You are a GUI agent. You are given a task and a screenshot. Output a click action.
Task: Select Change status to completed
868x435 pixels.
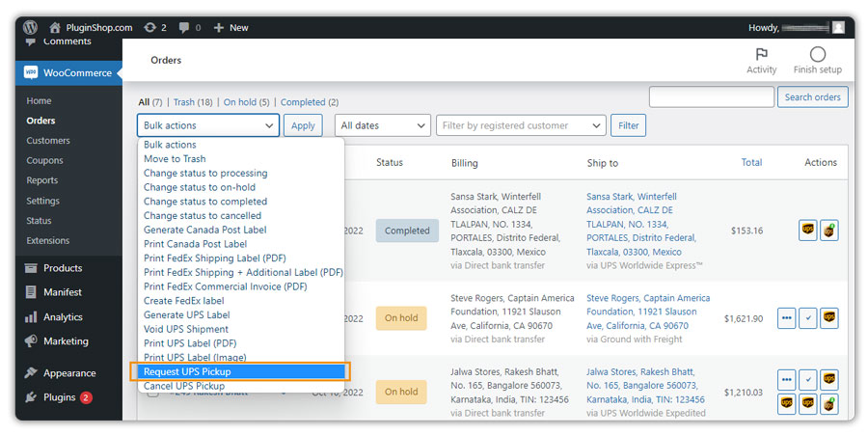pyautogui.click(x=241, y=202)
